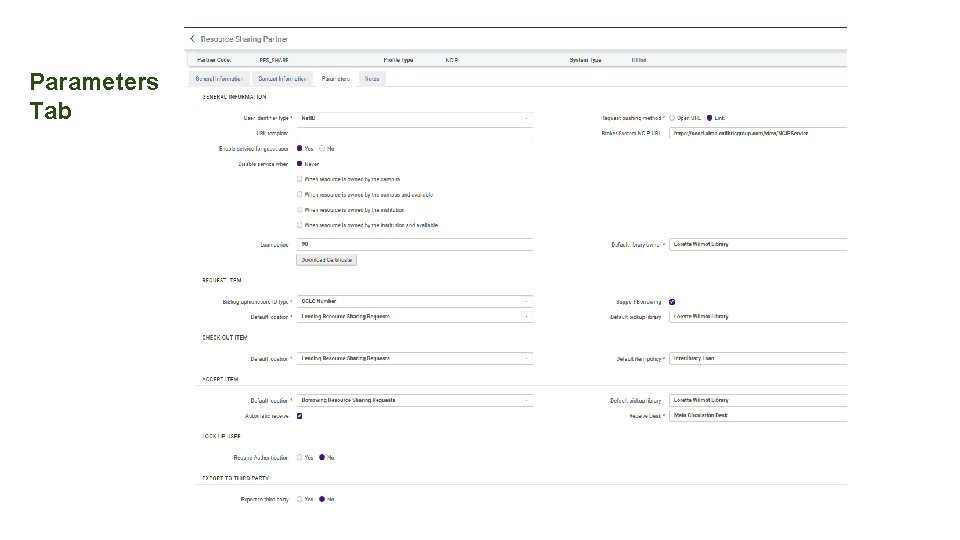Screen dimensions: 960x540
Task: Switch to the General Information tab
Action: point(219,79)
